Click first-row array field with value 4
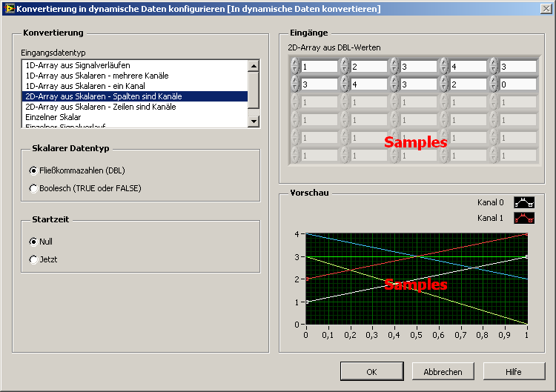This screenshot has width=556, height=392. click(469, 67)
